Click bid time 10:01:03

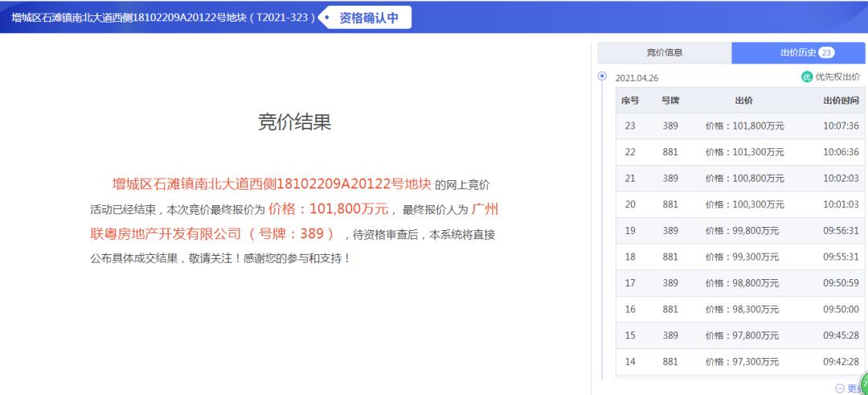[x=841, y=204]
